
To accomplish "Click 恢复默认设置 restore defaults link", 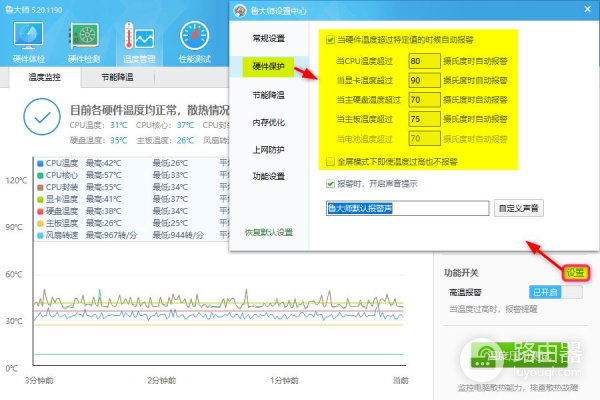I will click(x=269, y=232).
